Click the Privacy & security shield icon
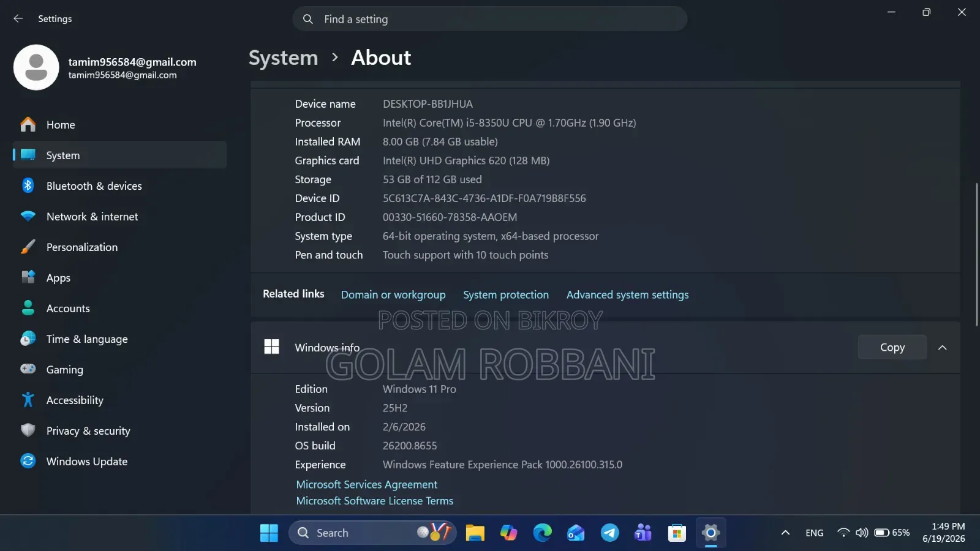The image size is (980, 551). (x=28, y=430)
